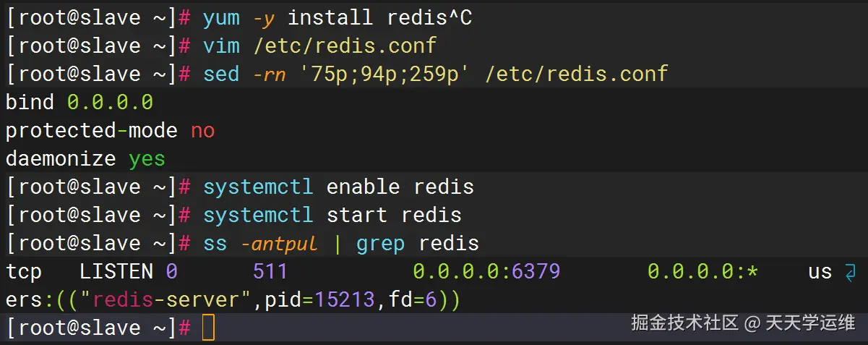The height and width of the screenshot is (345, 868).
Task: Click the pipe symbol before grep
Action: point(338,243)
